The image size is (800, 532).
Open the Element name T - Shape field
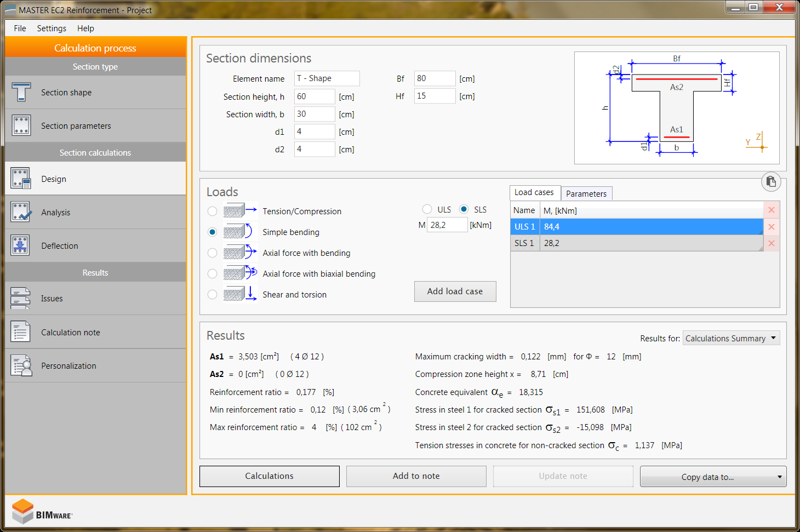click(x=327, y=78)
